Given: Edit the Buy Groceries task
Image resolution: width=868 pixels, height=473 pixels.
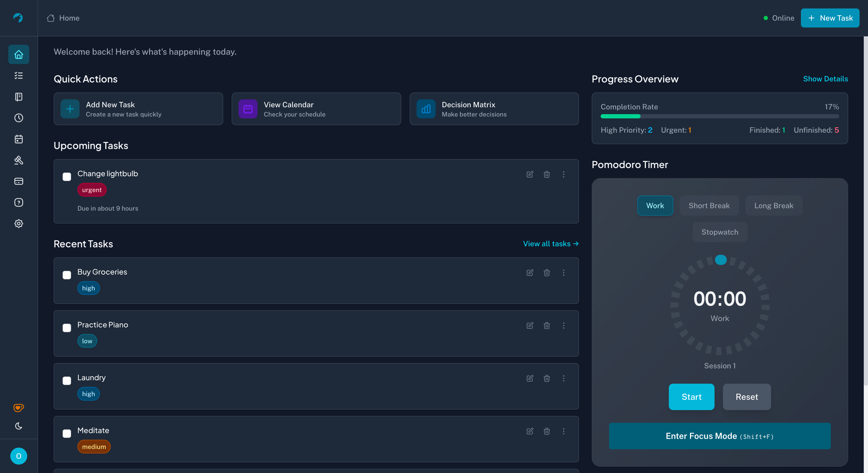Looking at the screenshot, I should click(x=530, y=272).
